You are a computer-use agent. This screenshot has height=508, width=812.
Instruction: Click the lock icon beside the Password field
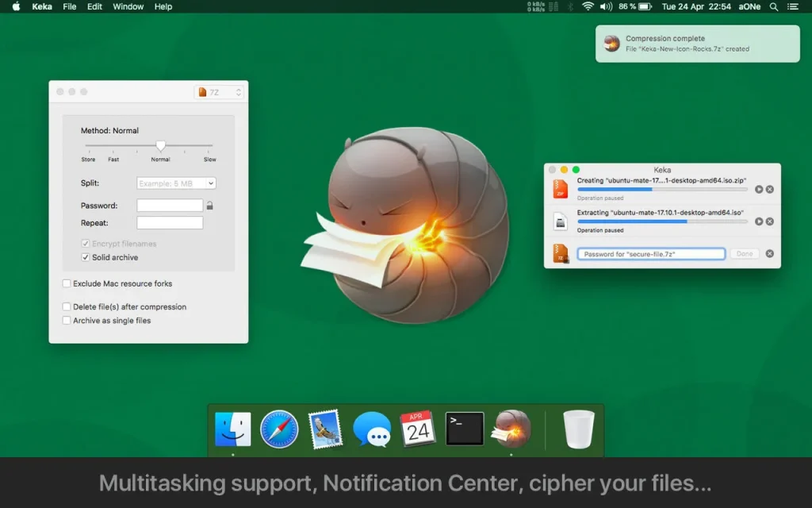(x=210, y=206)
